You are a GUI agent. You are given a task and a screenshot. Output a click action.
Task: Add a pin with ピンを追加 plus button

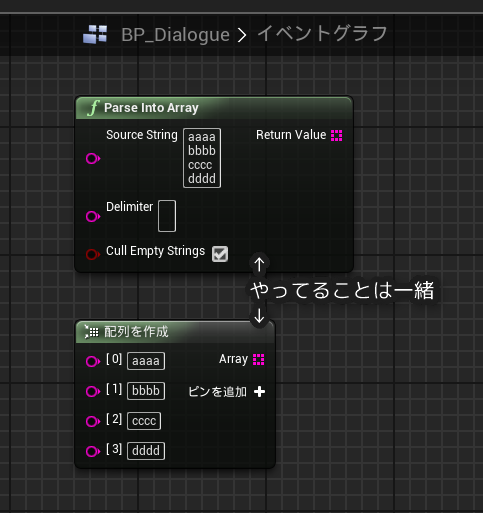click(x=259, y=392)
